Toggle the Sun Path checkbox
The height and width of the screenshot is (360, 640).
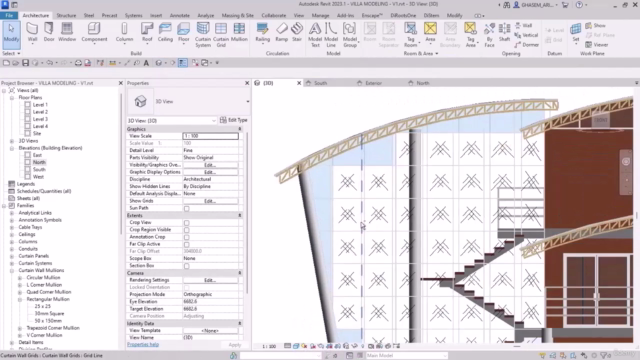pyautogui.click(x=187, y=209)
